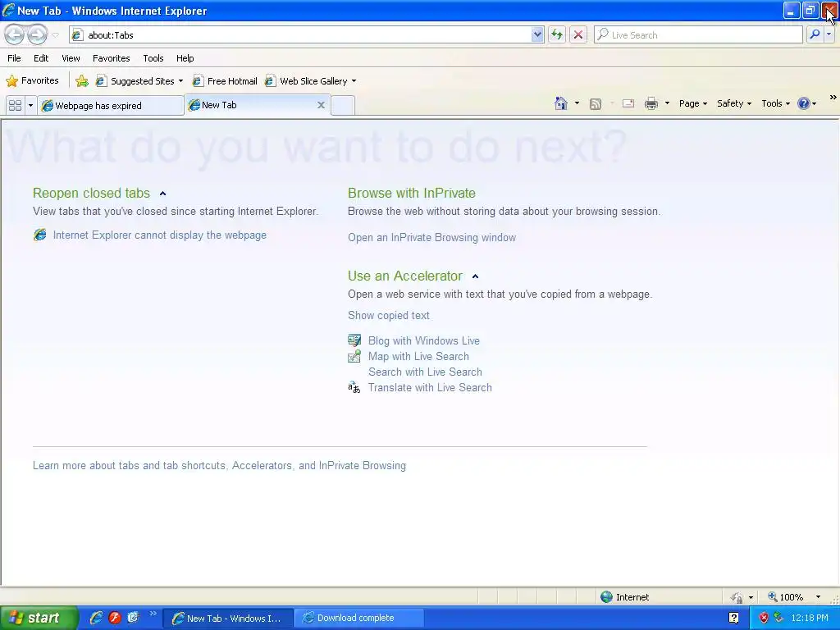The height and width of the screenshot is (630, 840).
Task: Click the Print icon
Action: [651, 103]
